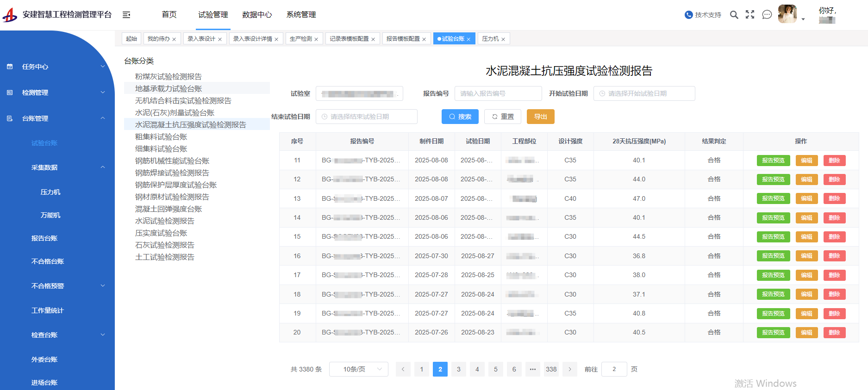Click the 报告编号 input field
Viewport: 868px width, 390px height.
point(498,93)
